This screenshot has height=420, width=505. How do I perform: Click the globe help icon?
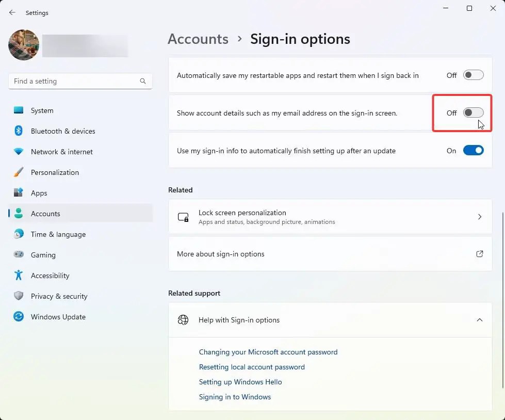183,320
